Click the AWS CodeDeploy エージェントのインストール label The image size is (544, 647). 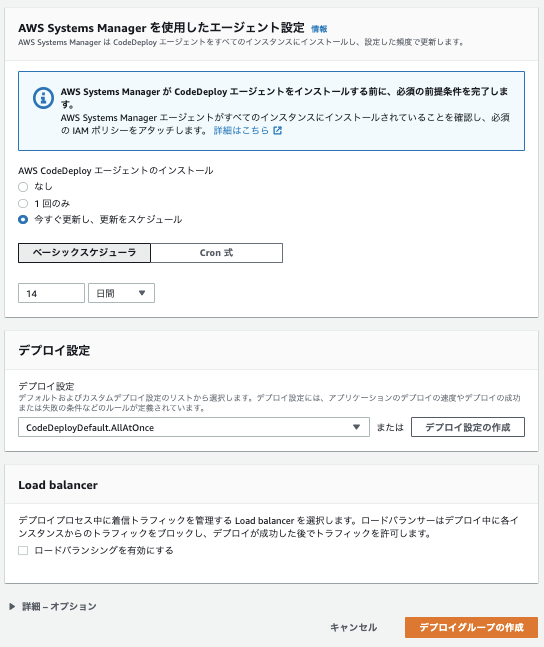(x=116, y=171)
